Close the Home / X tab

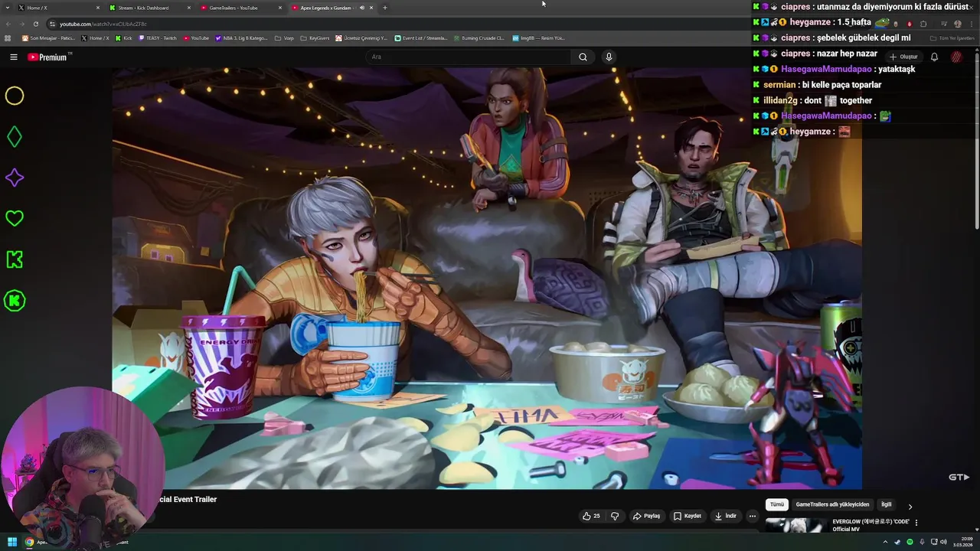[x=98, y=8]
